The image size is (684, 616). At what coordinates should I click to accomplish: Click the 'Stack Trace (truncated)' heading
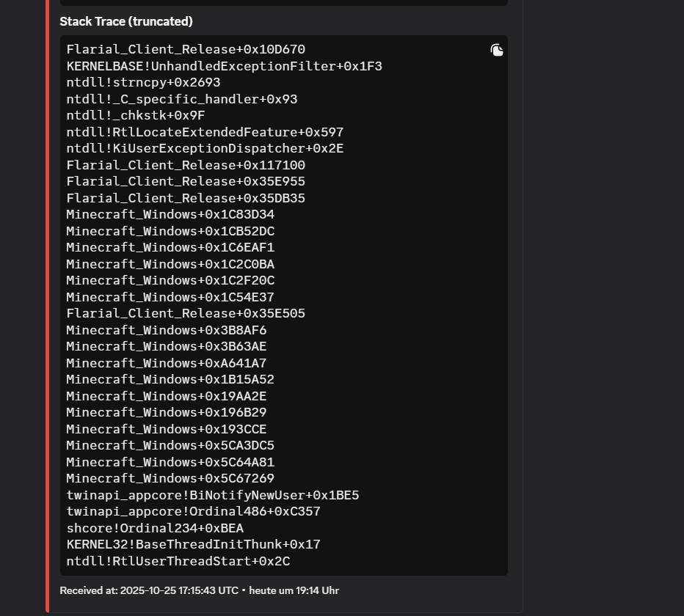click(x=126, y=21)
